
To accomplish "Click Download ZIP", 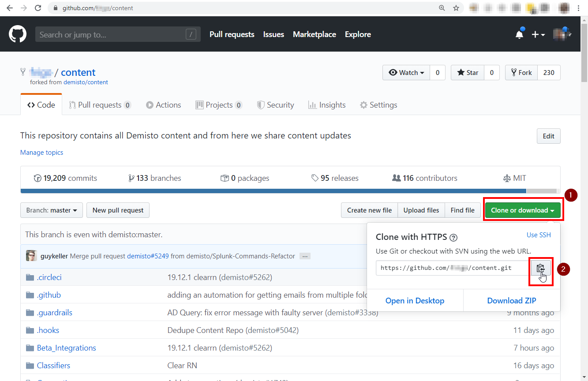I will (x=511, y=300).
